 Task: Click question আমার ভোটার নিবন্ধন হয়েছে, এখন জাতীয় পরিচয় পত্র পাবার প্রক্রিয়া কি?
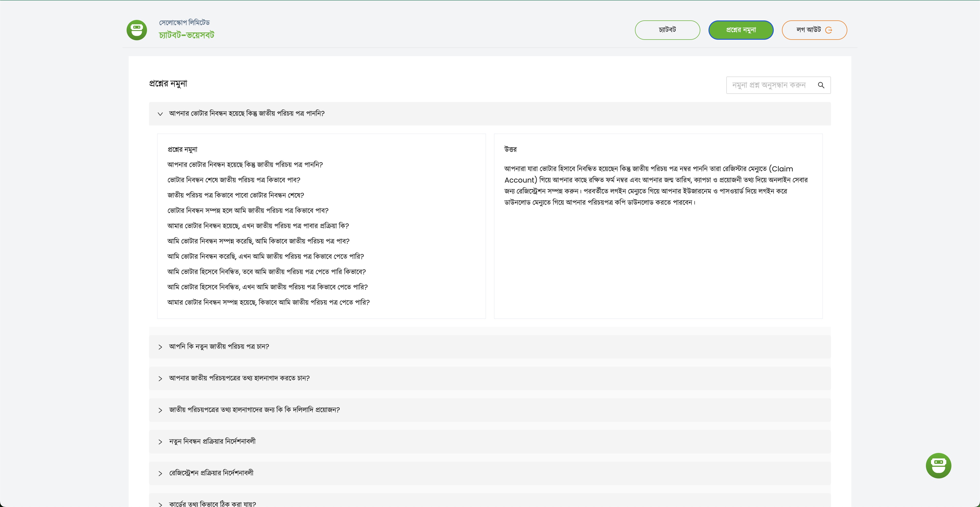coord(258,226)
